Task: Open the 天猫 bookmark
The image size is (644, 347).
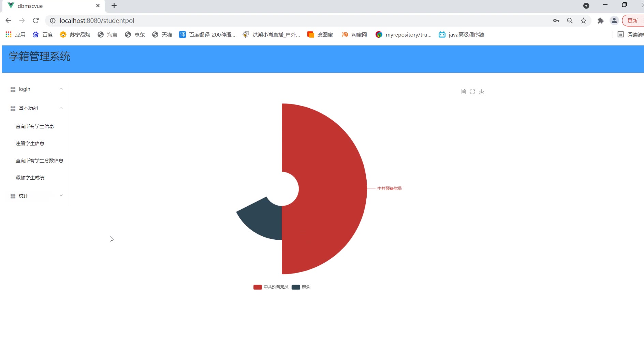Action: 162,34
